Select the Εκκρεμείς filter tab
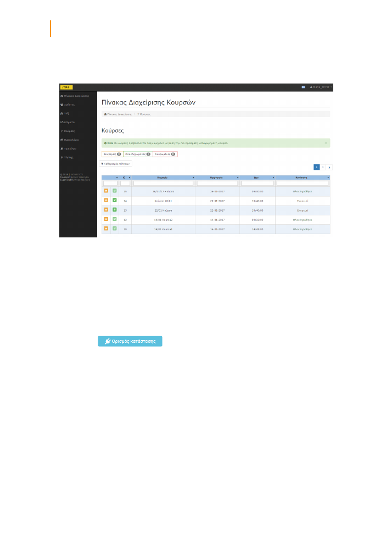This screenshot has height=555, width=392. click(112, 154)
